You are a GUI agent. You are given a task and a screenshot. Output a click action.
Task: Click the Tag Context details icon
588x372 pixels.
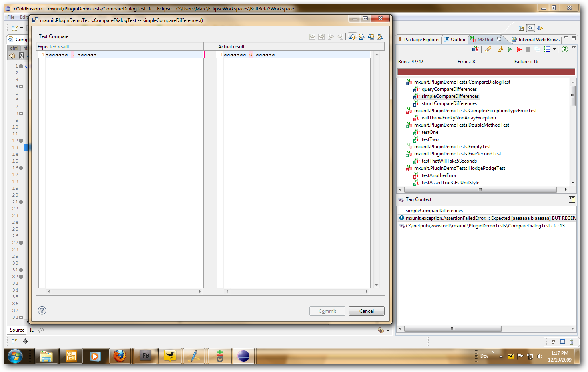572,199
